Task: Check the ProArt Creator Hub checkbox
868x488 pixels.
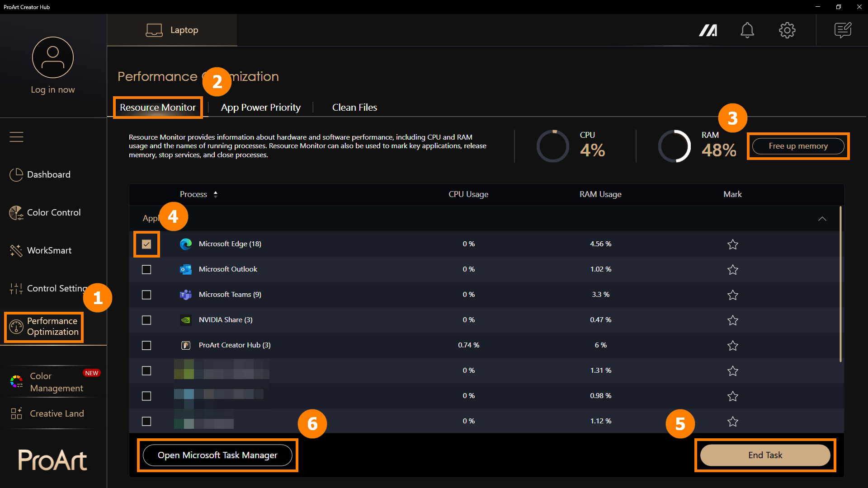Action: point(146,345)
